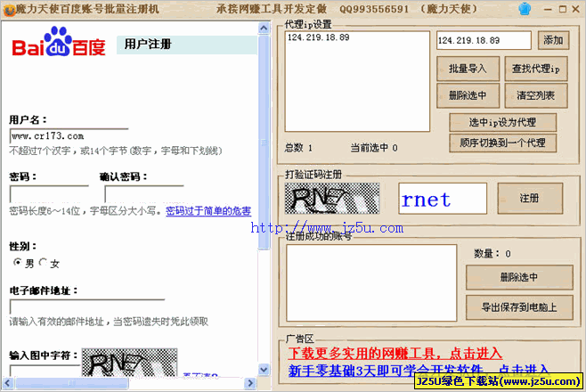Click the horizontal scrollbar right arrow
The width and height of the screenshot is (586, 392).
pyautogui.click(x=250, y=383)
